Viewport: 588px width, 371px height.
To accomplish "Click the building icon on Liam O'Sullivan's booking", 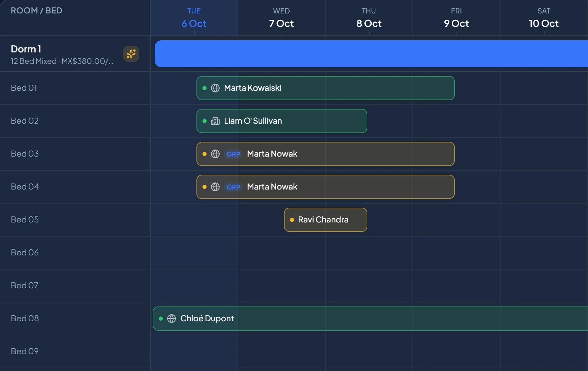I will pos(215,121).
